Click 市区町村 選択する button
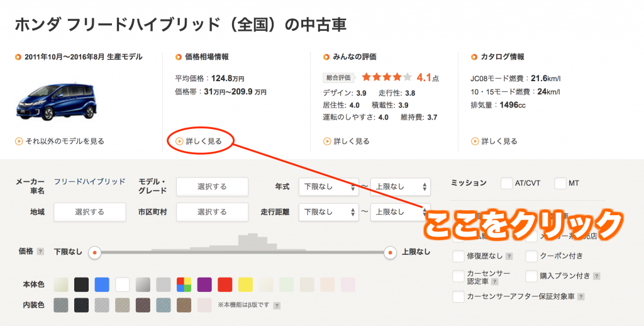Screen dimensions: 644x326 [x=213, y=212]
